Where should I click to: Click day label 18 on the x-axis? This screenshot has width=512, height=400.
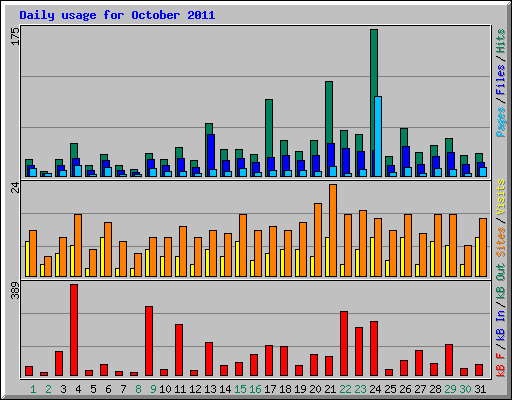pos(285,389)
